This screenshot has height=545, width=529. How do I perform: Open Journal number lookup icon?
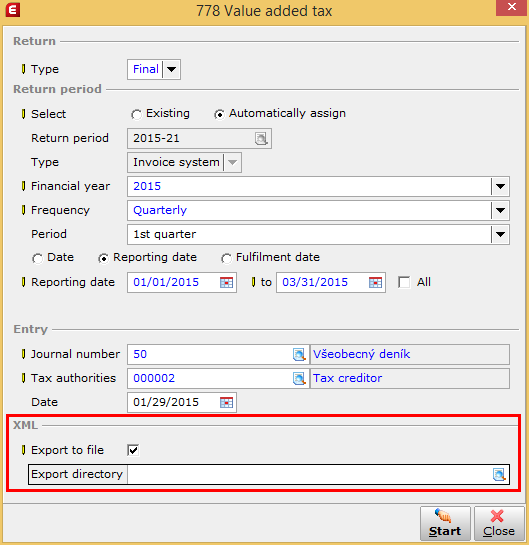coord(299,354)
